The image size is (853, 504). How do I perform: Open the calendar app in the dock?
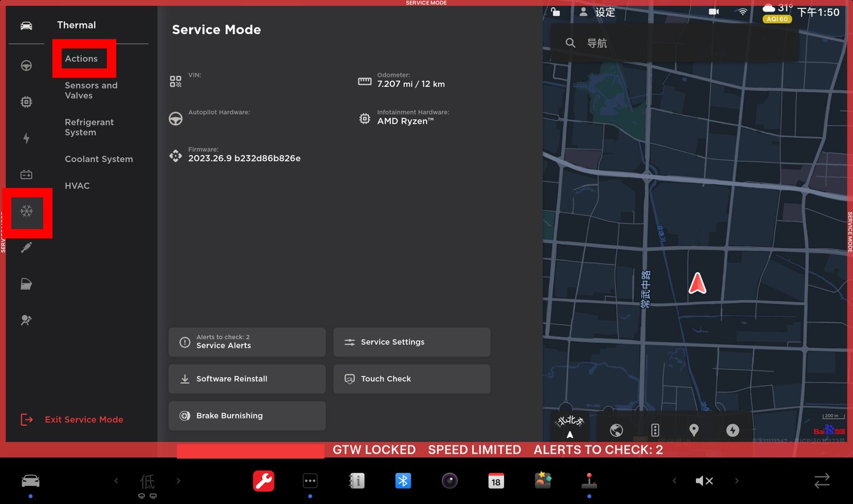tap(496, 480)
